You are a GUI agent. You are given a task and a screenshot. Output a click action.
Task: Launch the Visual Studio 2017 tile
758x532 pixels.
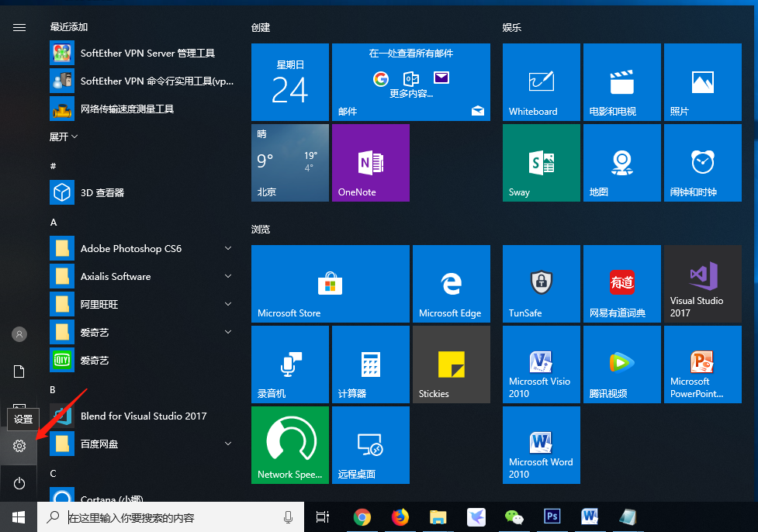[x=702, y=284]
